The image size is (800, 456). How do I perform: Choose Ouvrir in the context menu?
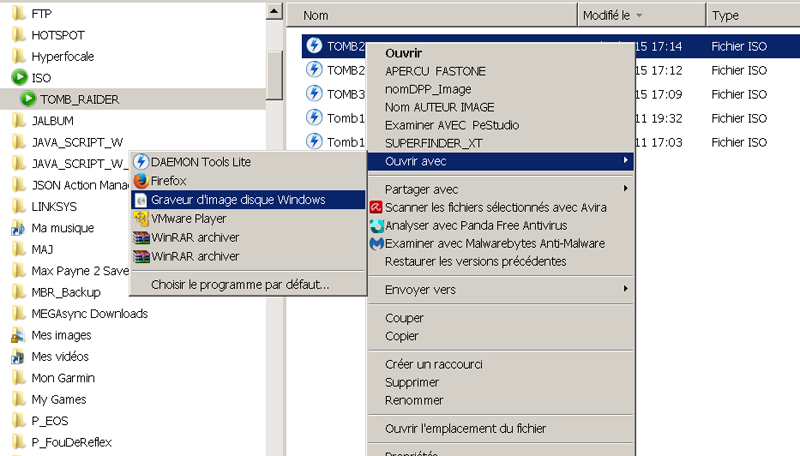click(501, 53)
